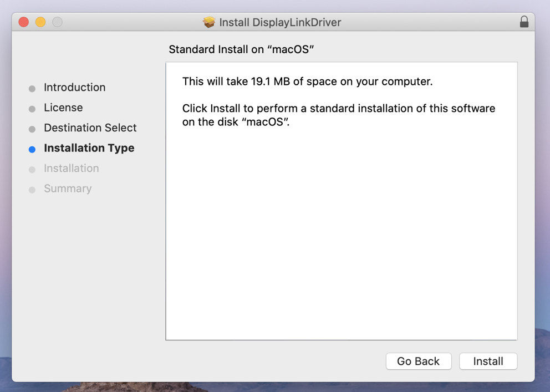Click the 'Install DisplayLinkDriver' window title
Screen dimensions: 550x392
point(280,22)
